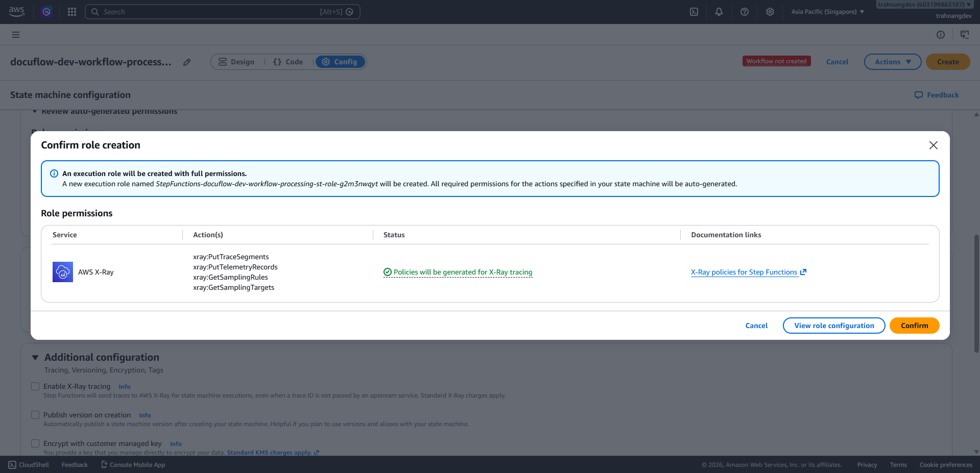The height and width of the screenshot is (473, 980).
Task: Open the services grid menu
Action: coord(72,12)
